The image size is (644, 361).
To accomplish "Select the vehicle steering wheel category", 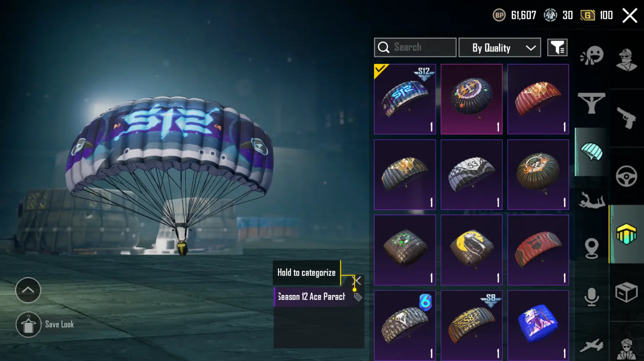I will [x=626, y=176].
